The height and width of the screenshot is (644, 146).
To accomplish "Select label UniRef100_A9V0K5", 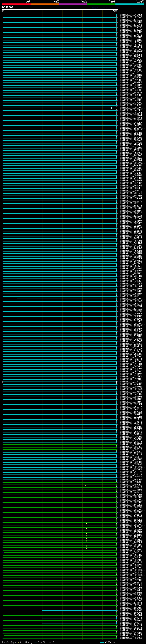I will (x=131, y=485).
